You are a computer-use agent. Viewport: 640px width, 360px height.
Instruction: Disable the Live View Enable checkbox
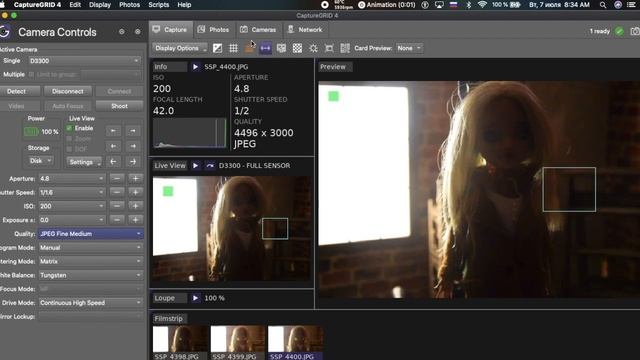pyautogui.click(x=69, y=128)
